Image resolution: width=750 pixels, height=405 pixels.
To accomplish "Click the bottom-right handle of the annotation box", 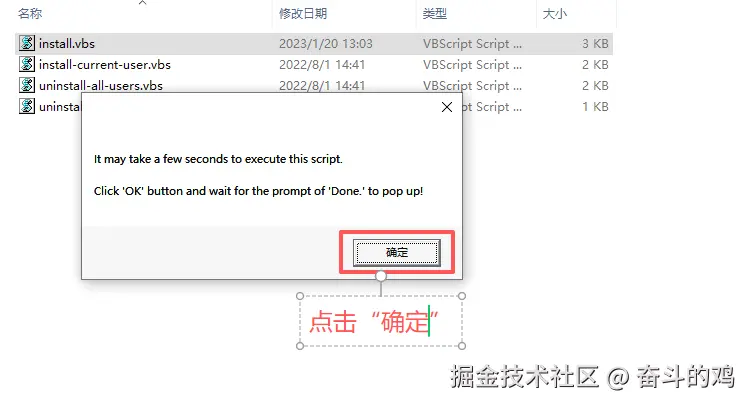I will pyautogui.click(x=462, y=346).
